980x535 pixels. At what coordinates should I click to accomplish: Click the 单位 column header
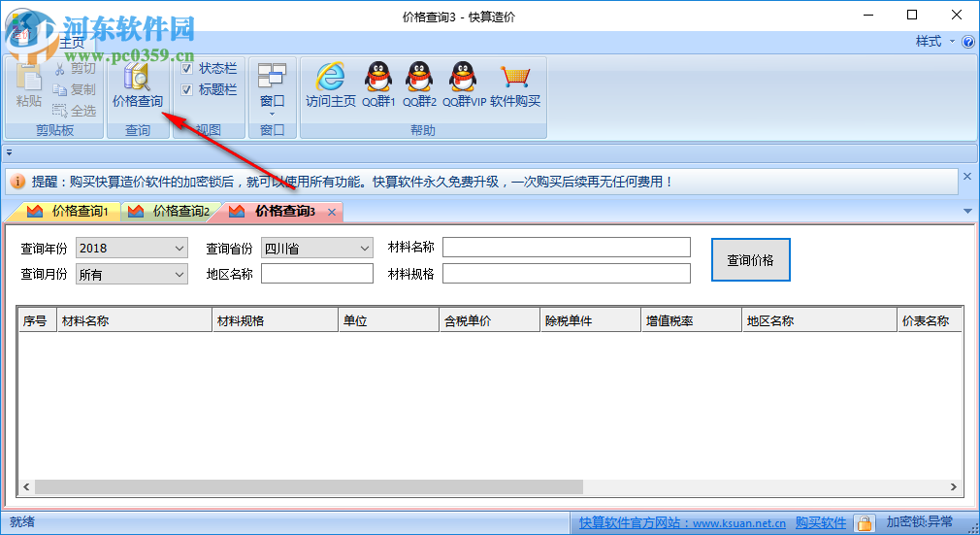(389, 320)
